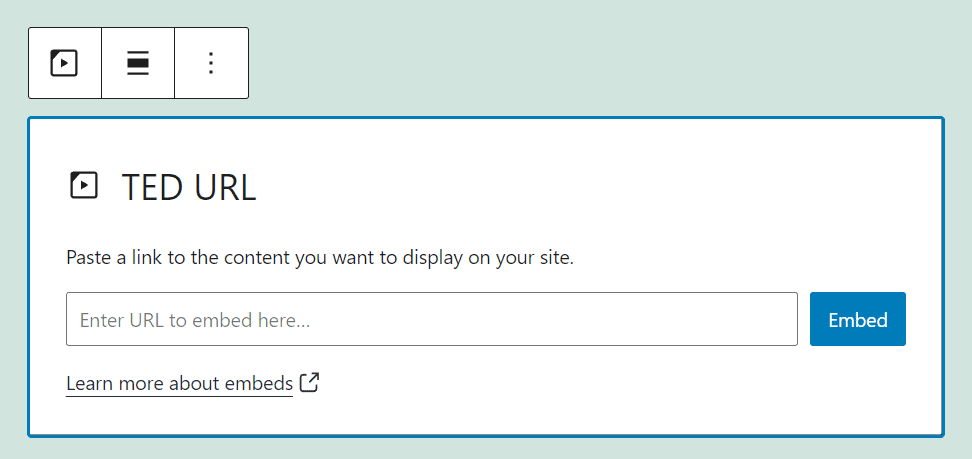Click the word URL in the block title
Image resolution: width=972 pixels, height=459 pixels.
pyautogui.click(x=226, y=187)
